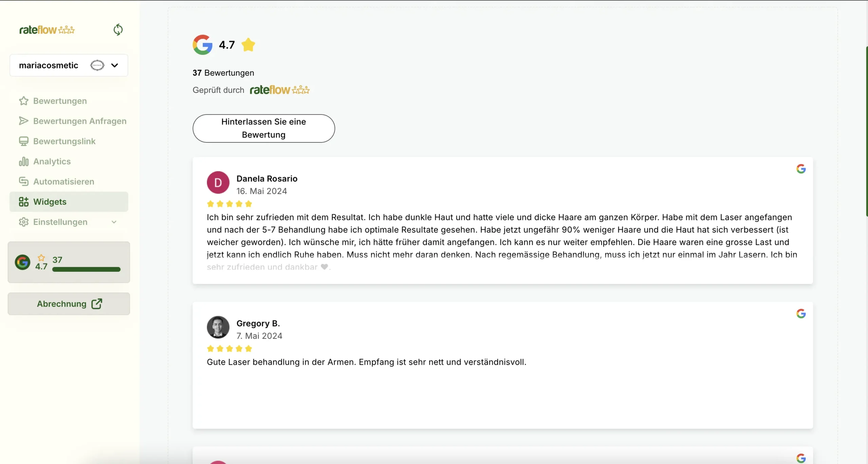Image resolution: width=868 pixels, height=464 pixels.
Task: Click the Geprüft durch rateflow logo
Action: (280, 90)
